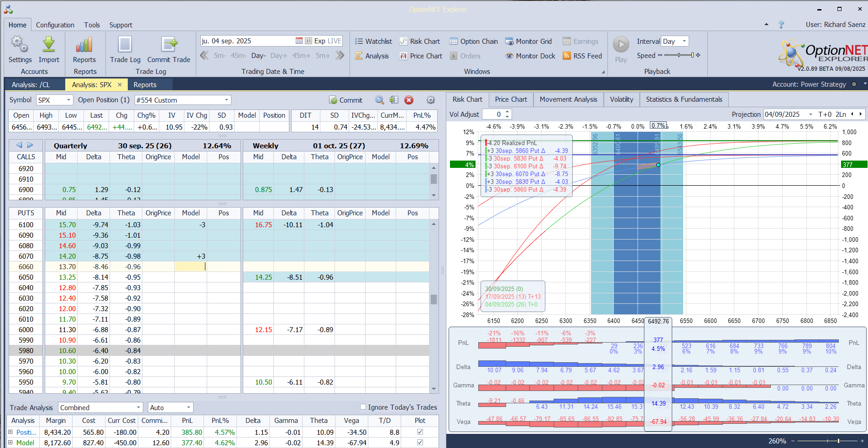Increase Vol Adjust with the up stepper
This screenshot has height=448, width=868.
(507, 112)
